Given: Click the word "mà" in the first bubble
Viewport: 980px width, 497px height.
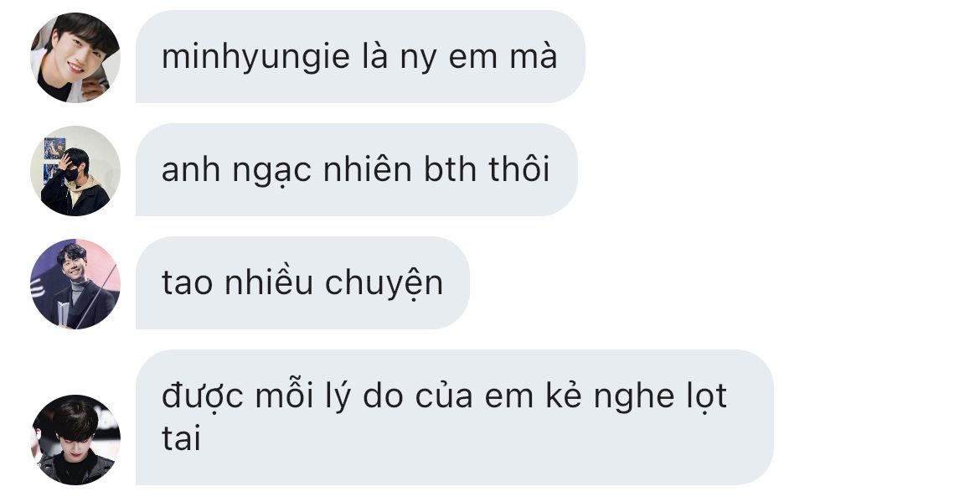Looking at the screenshot, I should coord(533,56).
